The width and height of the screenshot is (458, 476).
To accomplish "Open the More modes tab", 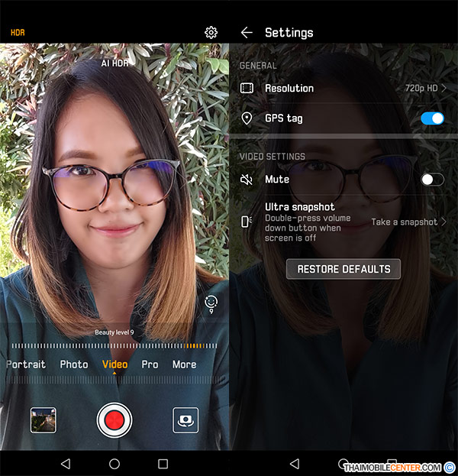I will pos(185,364).
